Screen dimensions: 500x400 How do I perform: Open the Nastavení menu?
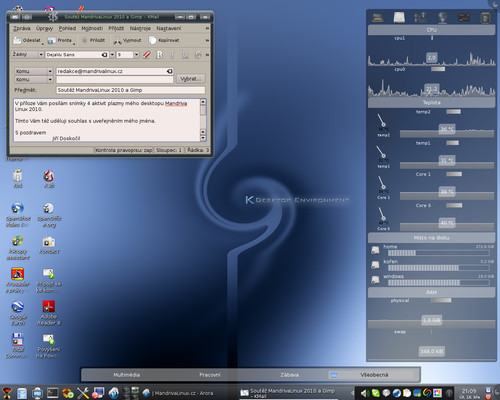[169, 28]
